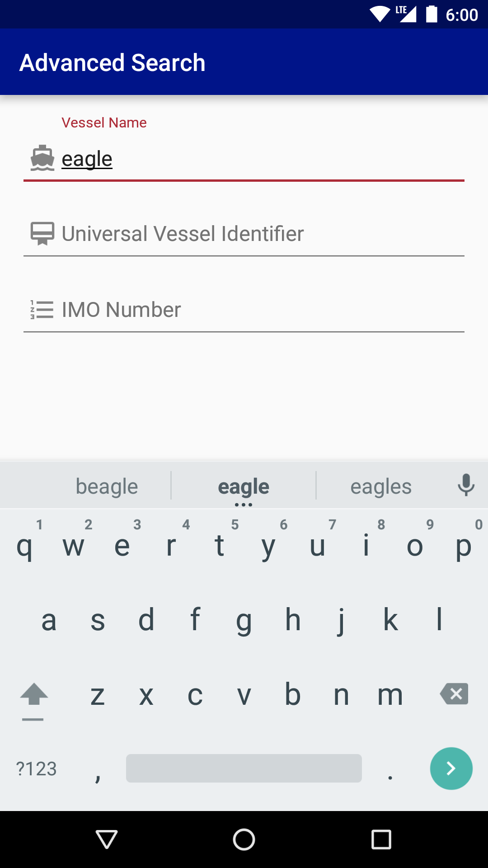Tap the numbered list icon by IMO Number

42,310
